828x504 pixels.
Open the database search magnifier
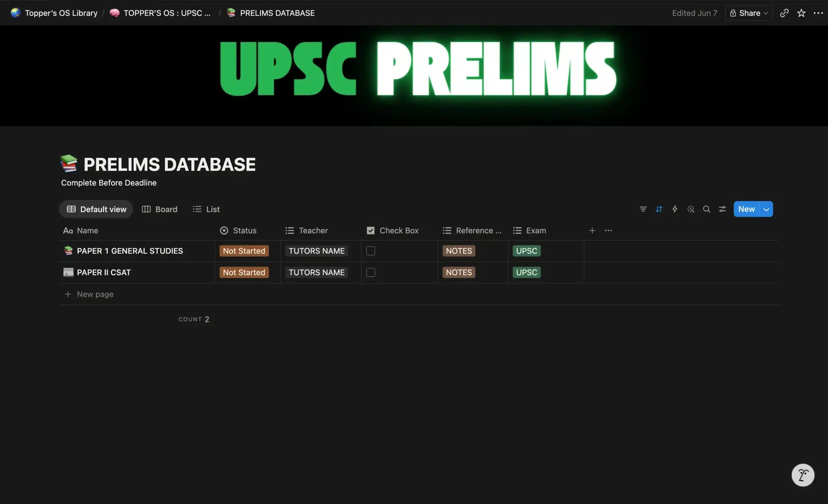tap(706, 209)
